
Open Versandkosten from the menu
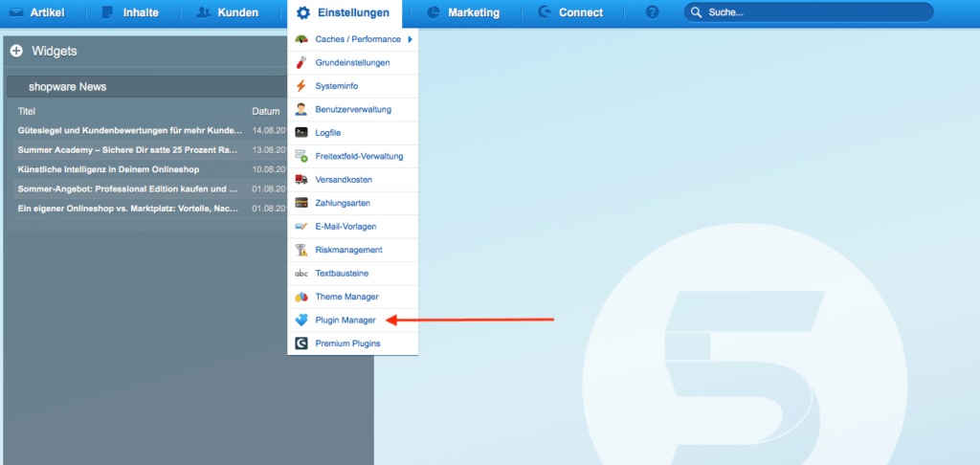pyautogui.click(x=352, y=180)
